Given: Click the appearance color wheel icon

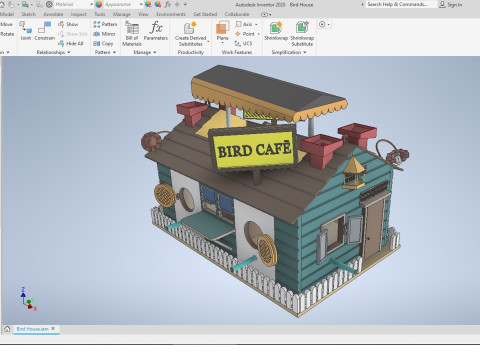Looking at the screenshot, I should click(99, 4).
